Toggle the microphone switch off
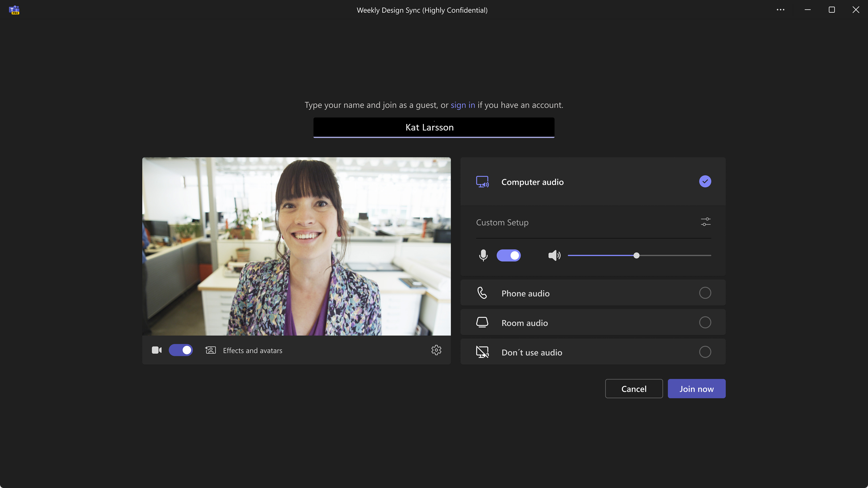The height and width of the screenshot is (488, 868). tap(509, 255)
